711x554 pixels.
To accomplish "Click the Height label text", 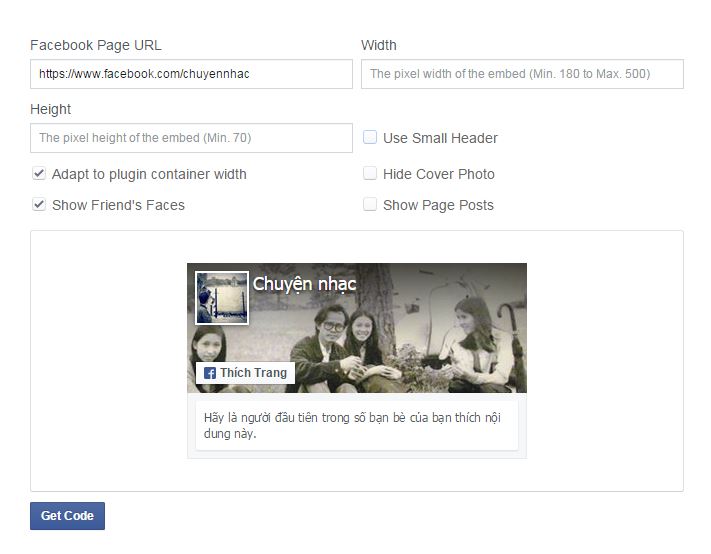I will tap(50, 109).
